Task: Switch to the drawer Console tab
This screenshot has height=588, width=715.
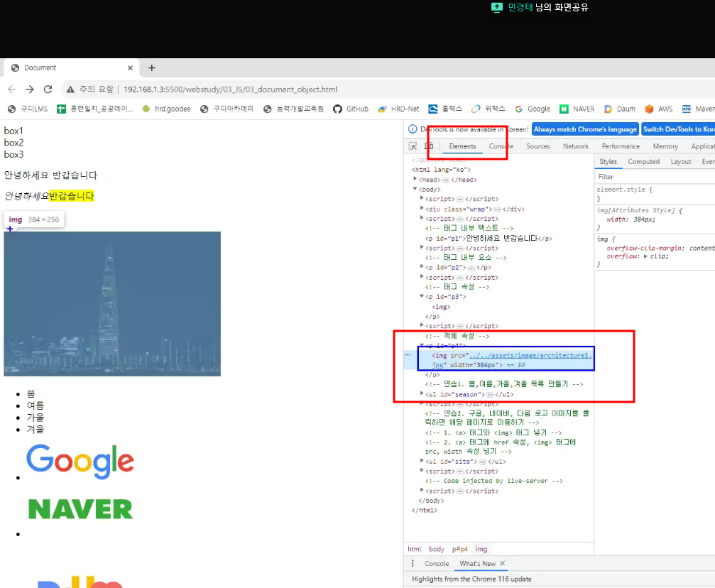Action: [437, 564]
